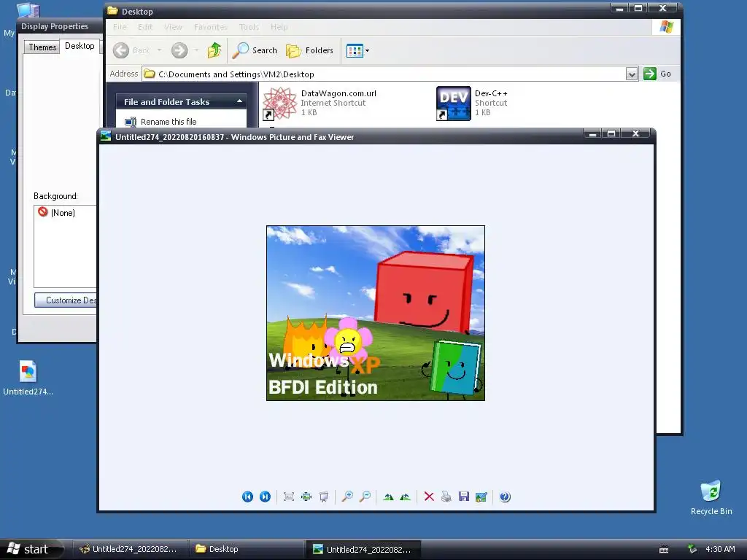Click the address bar path field
Viewport: 747px width, 560px height.
(x=384, y=74)
